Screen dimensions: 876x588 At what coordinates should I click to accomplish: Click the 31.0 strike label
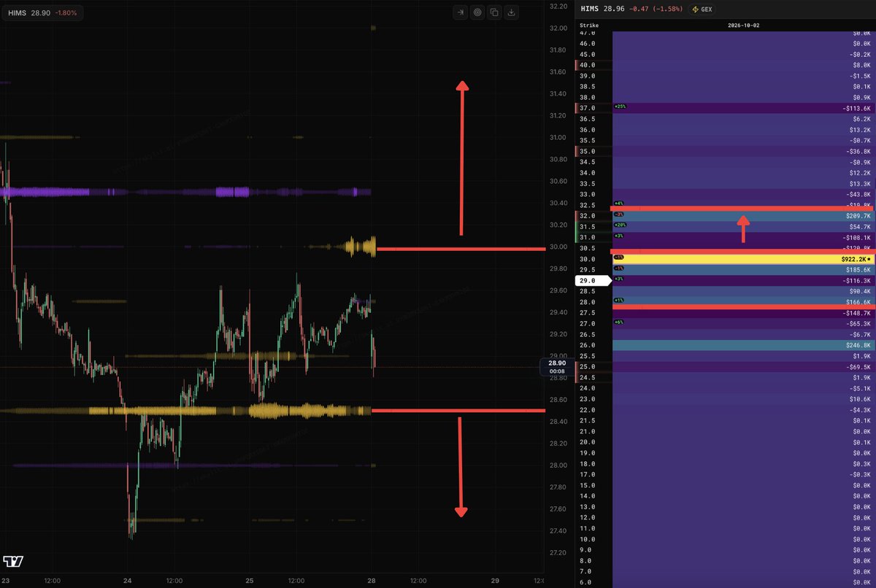(x=587, y=238)
